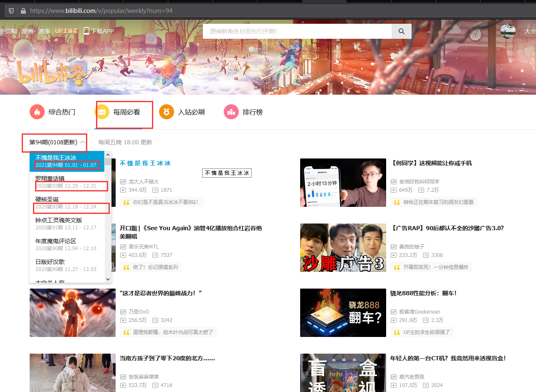The image size is (536, 392).
Task: Open video 【广告RAP】90后都认不全的沙雕广告3.0?
Action: click(x=447, y=228)
